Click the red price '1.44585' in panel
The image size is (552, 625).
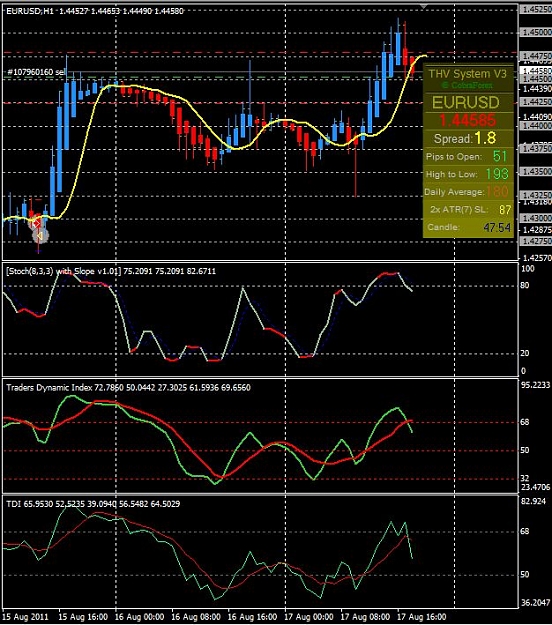468,120
